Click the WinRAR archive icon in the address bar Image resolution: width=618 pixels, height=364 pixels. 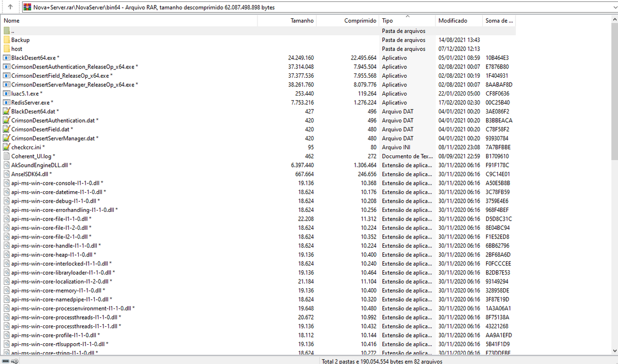[x=28, y=7]
